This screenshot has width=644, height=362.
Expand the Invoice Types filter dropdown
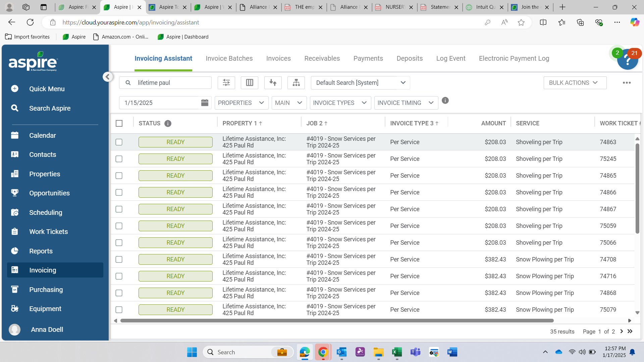pos(340,103)
